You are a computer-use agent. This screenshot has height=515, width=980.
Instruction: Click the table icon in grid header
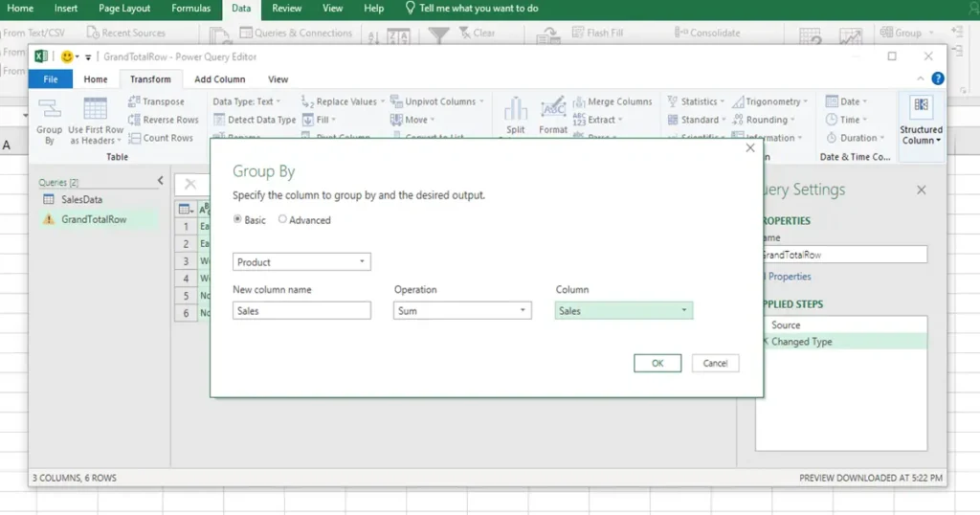(186, 210)
